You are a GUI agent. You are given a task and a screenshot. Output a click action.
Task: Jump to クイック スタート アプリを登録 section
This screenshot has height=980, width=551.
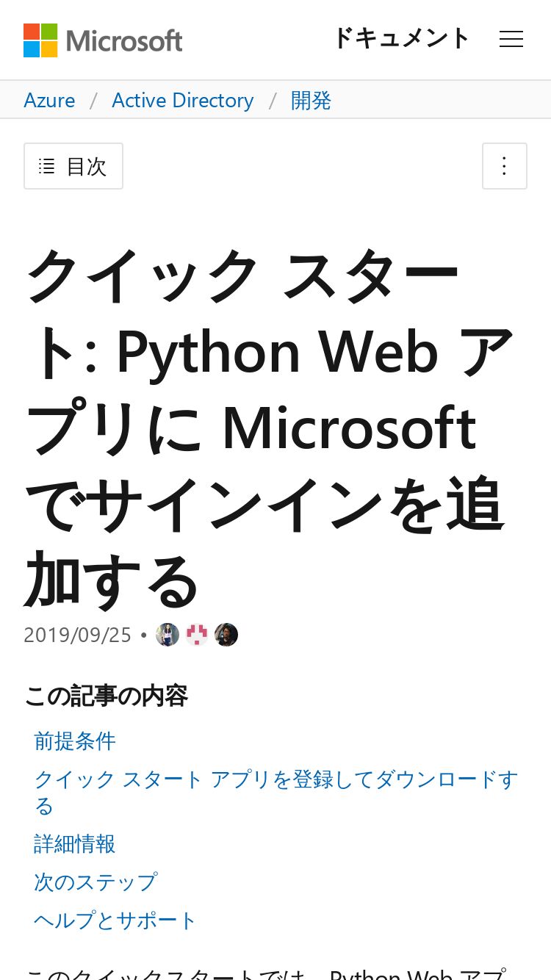tap(276, 793)
